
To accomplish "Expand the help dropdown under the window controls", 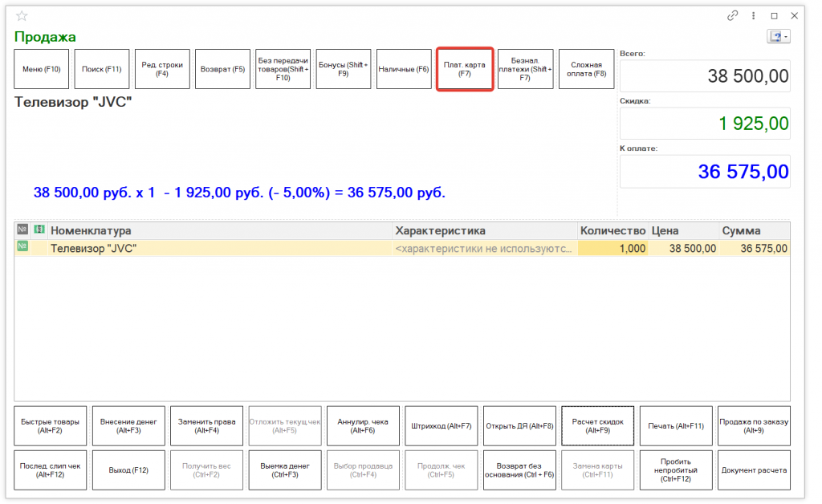I will point(779,37).
